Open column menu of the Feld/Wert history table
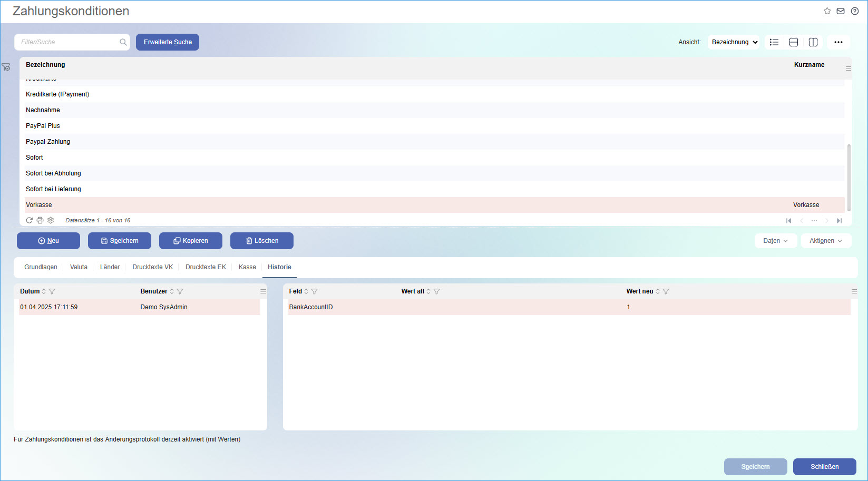Image resolution: width=868 pixels, height=481 pixels. tap(854, 291)
